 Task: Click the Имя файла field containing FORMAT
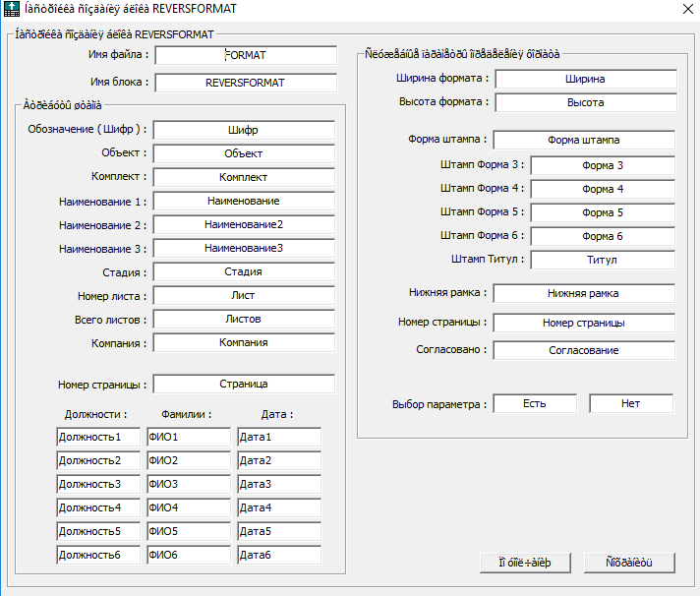[246, 55]
